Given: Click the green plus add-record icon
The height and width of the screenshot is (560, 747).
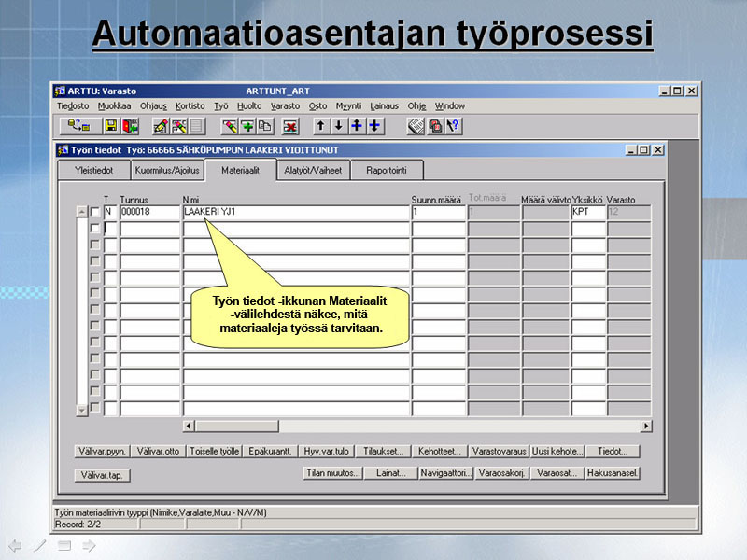Looking at the screenshot, I should (247, 126).
